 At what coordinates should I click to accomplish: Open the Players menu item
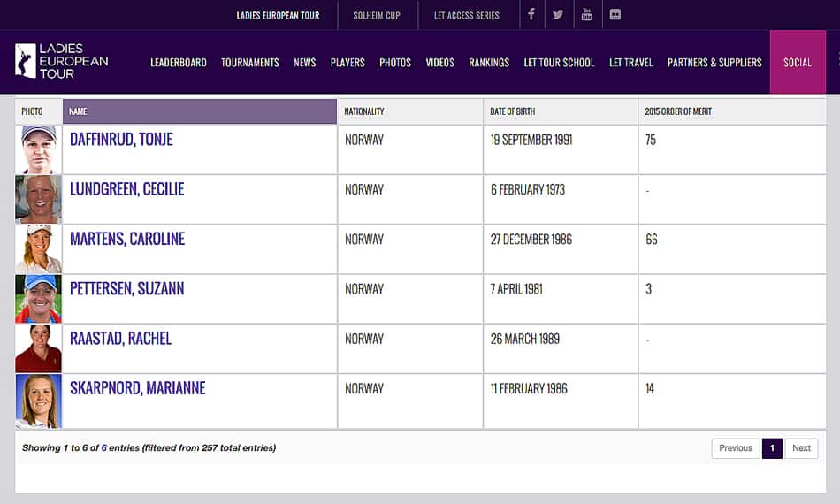(347, 63)
